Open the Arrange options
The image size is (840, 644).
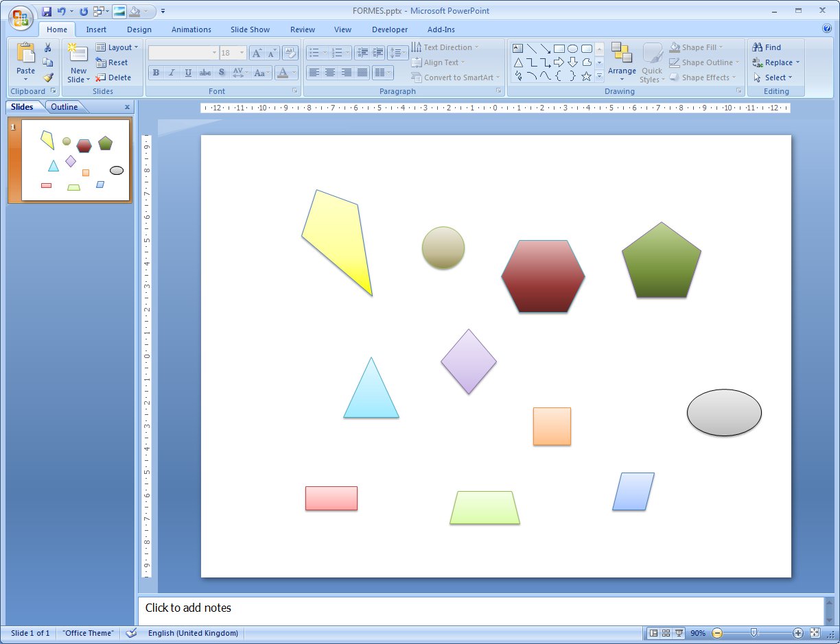pos(622,65)
